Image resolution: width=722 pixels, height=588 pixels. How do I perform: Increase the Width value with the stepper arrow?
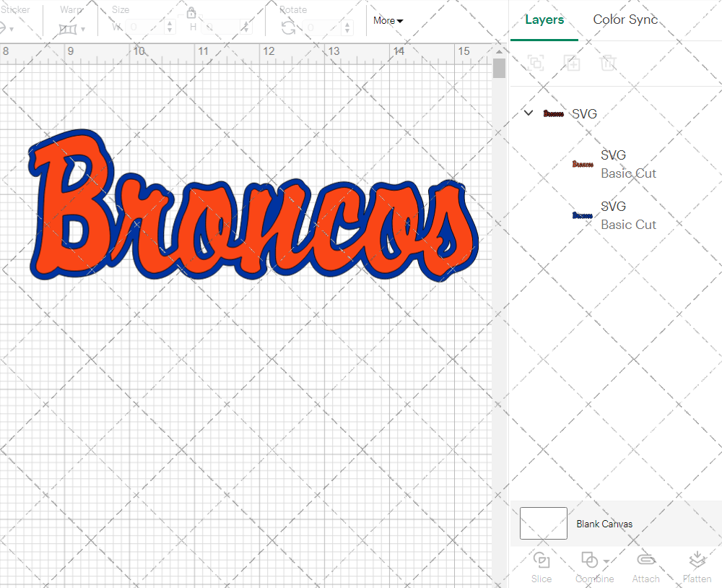pos(170,22)
